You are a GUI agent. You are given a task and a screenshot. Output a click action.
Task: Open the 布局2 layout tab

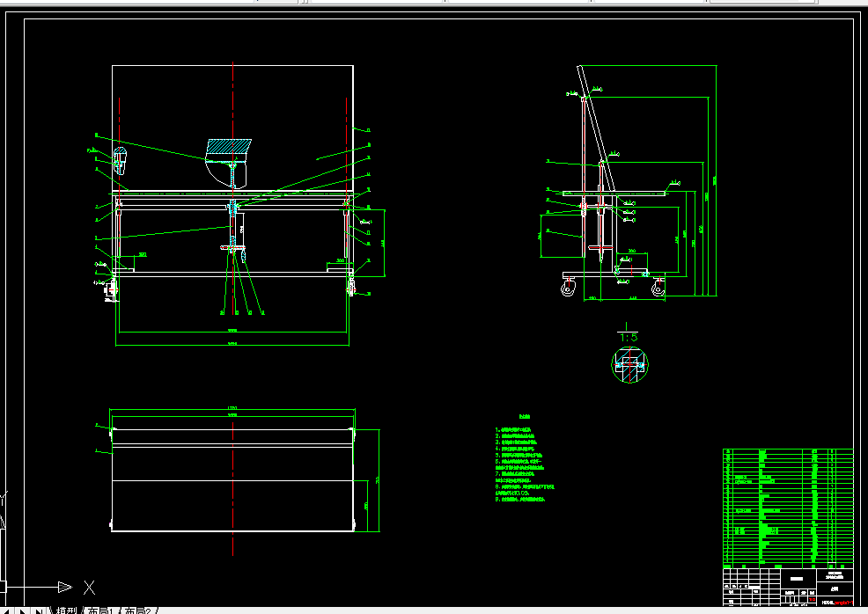click(138, 610)
